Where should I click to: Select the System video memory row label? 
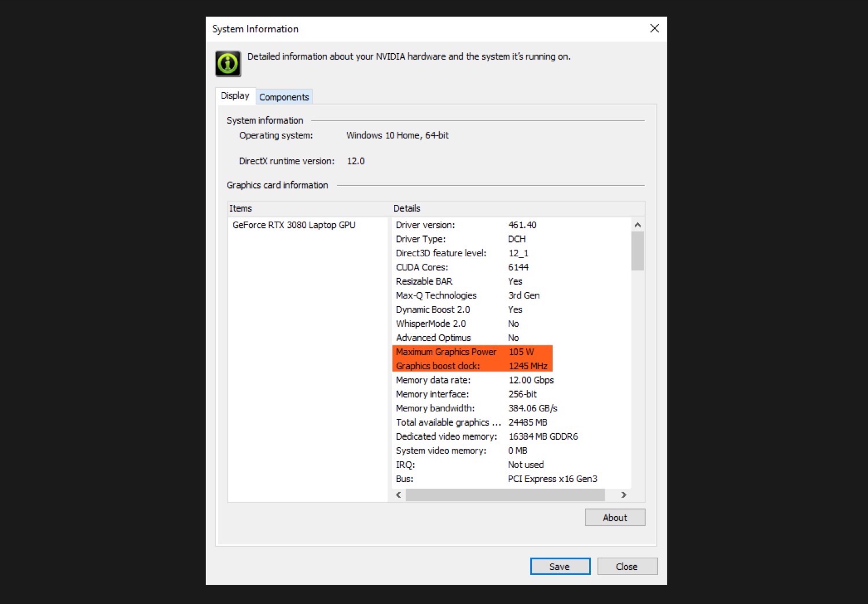click(x=441, y=451)
